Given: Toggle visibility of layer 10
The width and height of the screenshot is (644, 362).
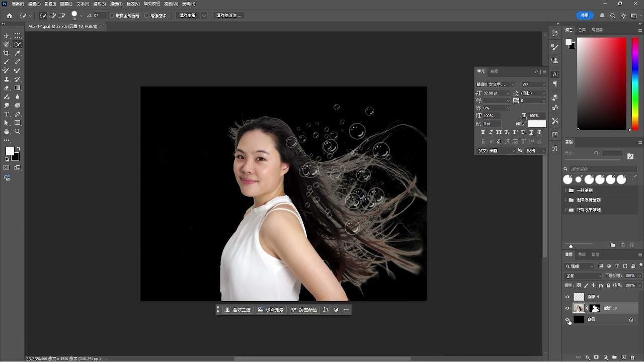Looking at the screenshot, I should click(568, 308).
